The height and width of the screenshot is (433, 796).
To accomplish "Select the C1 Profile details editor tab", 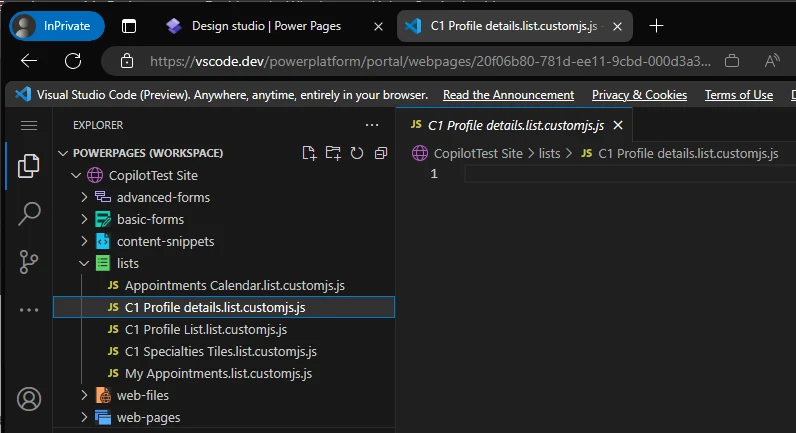I will [x=514, y=125].
